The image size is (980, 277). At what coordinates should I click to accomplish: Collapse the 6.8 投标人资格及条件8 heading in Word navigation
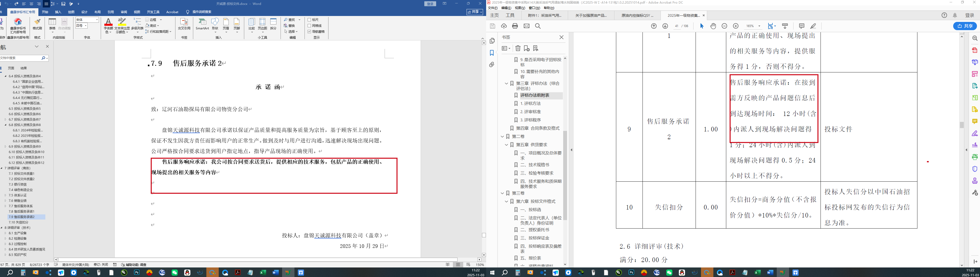click(6, 125)
